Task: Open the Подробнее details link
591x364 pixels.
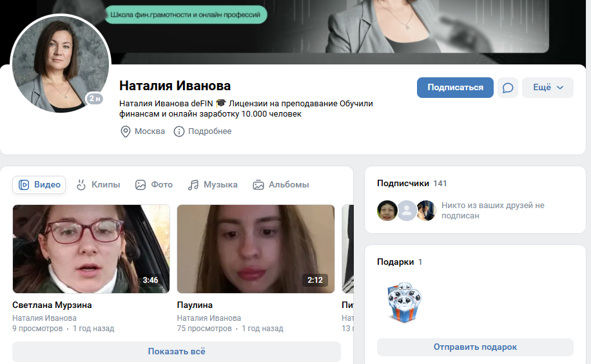Action: 209,131
